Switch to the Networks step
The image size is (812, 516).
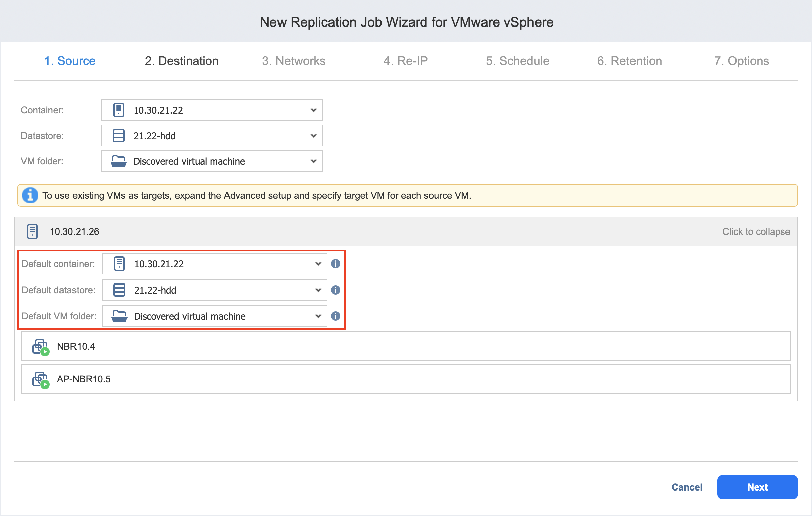coord(294,61)
